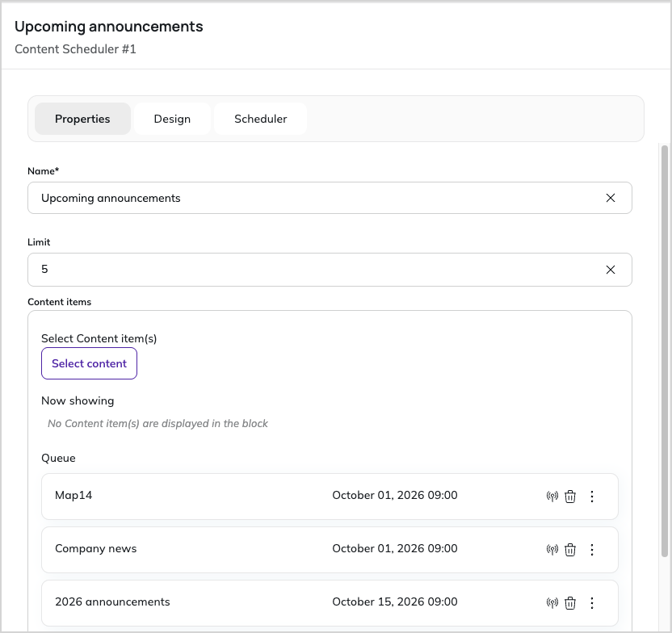The width and height of the screenshot is (672, 633).
Task: Publish Map14 now via broadcast icon
Action: click(552, 497)
